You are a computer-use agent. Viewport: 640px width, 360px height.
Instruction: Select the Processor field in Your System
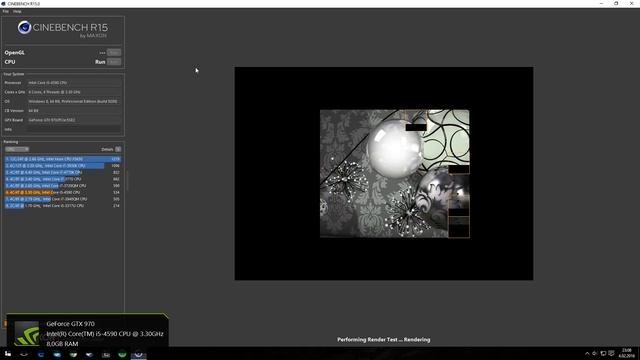tap(74, 82)
